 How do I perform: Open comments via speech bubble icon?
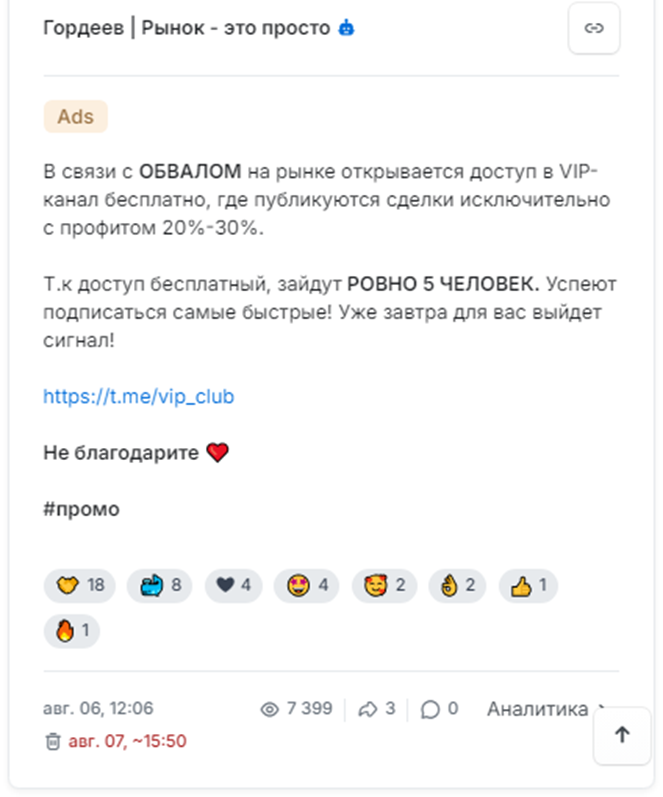[430, 709]
